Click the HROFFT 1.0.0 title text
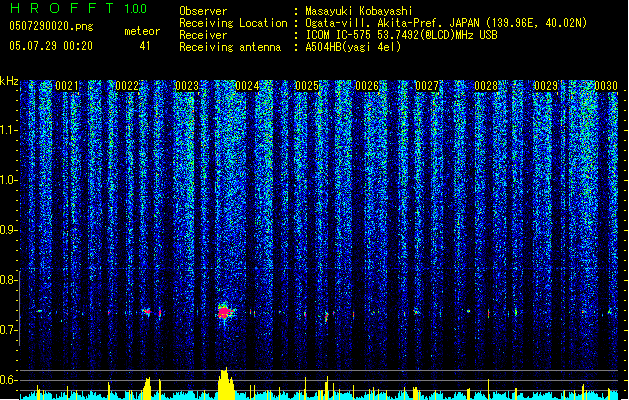This screenshot has width=629, height=400. [79, 8]
